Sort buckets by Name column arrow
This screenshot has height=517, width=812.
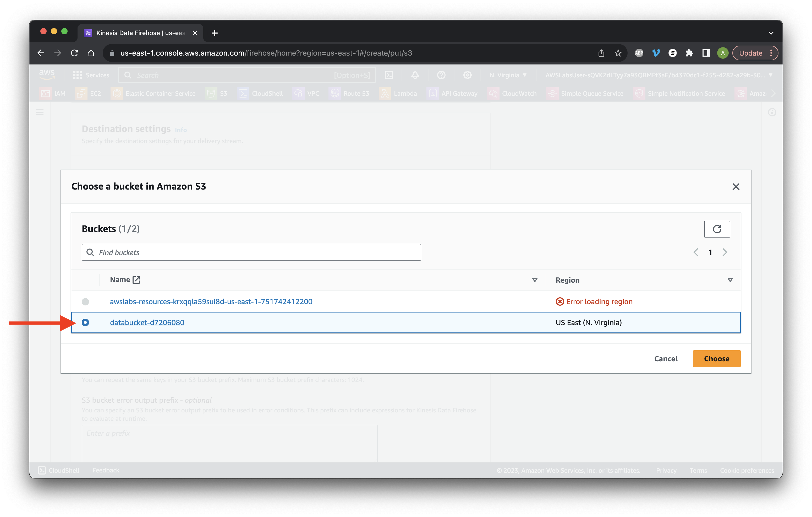pyautogui.click(x=534, y=280)
